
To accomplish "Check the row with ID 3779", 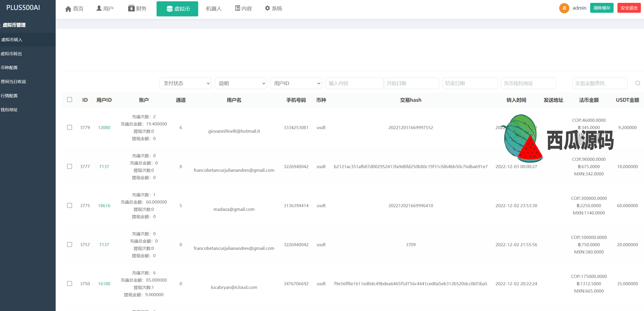I will click(x=69, y=127).
